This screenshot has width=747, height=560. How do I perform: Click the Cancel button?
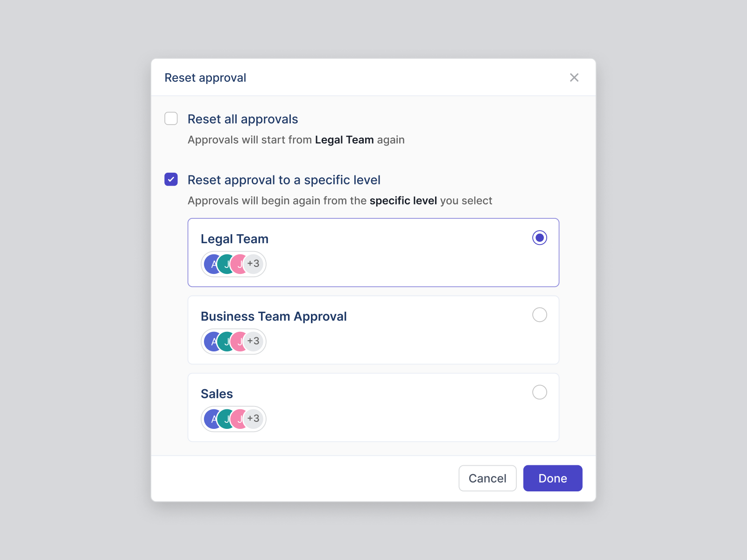487,478
